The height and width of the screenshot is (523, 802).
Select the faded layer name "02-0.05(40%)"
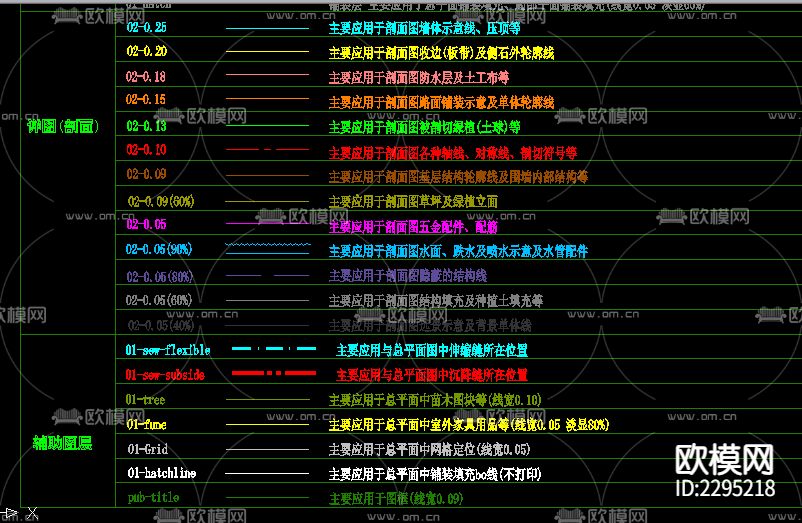click(x=161, y=325)
